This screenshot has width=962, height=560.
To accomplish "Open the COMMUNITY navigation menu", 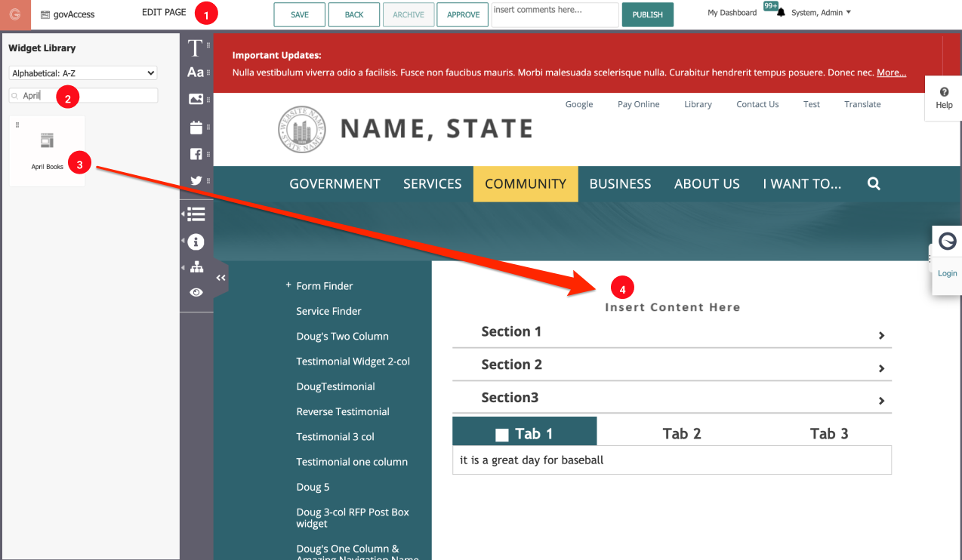I will click(526, 184).
